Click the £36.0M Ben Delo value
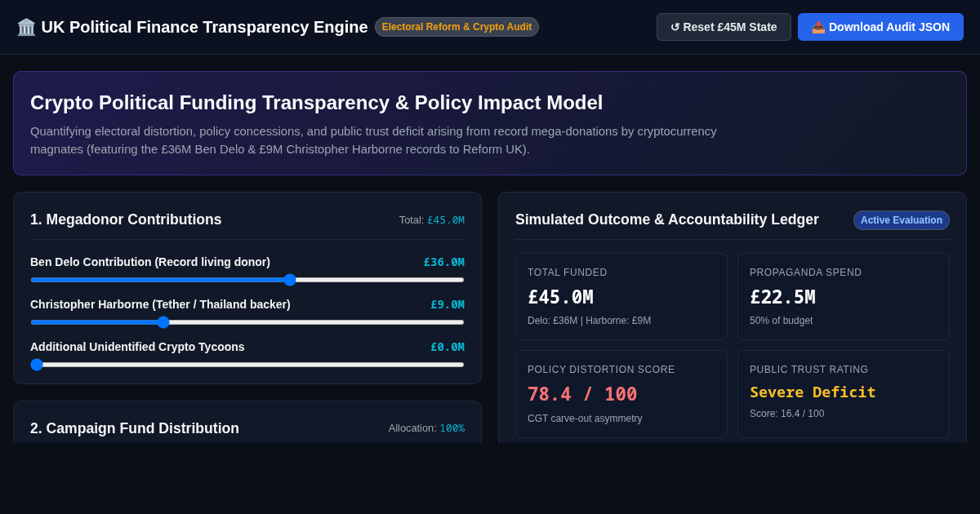The image size is (980, 514). point(443,262)
